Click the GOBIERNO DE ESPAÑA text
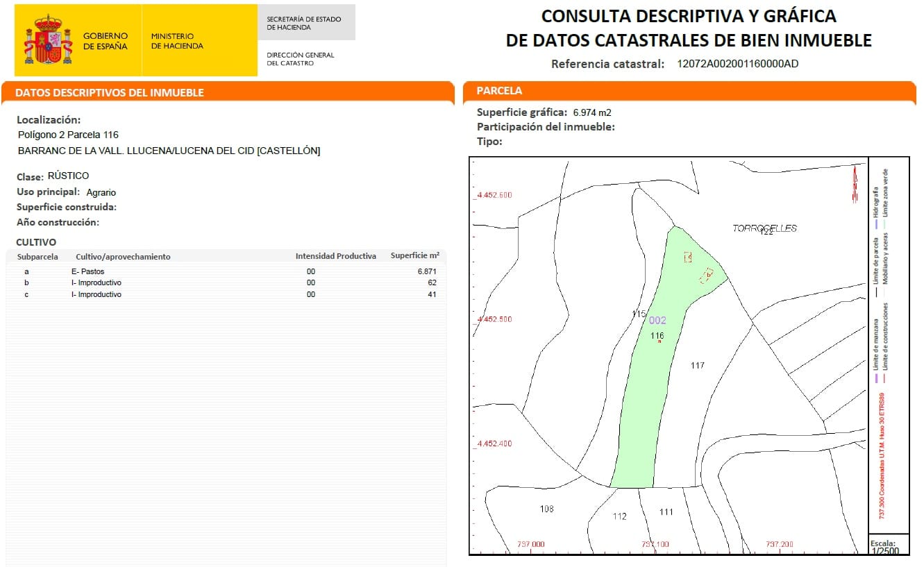 point(106,41)
